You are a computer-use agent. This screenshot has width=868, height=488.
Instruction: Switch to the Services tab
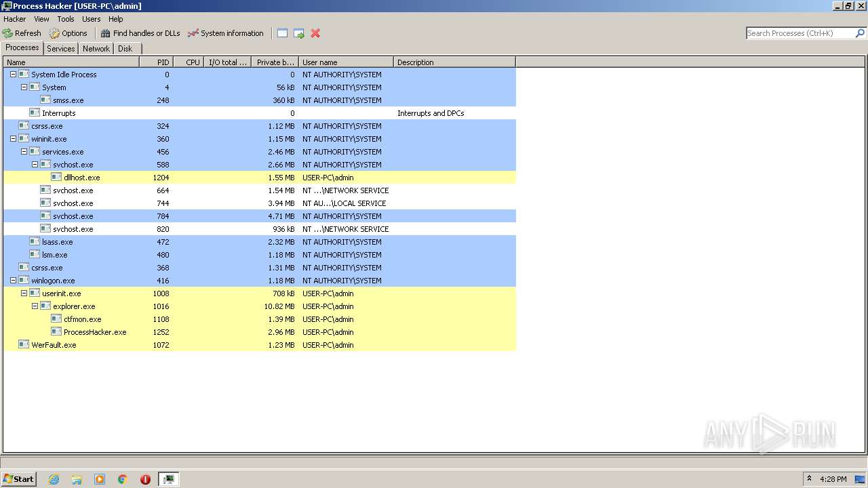61,49
